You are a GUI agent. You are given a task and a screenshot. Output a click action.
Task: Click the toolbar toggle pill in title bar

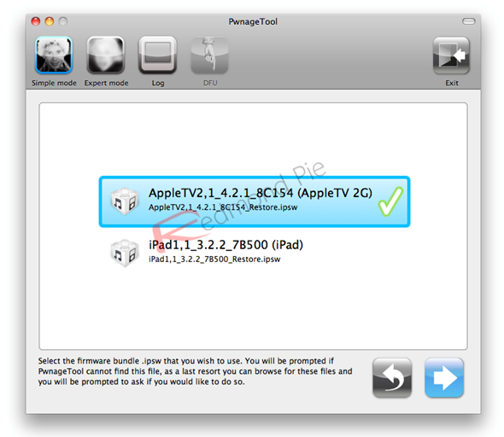(469, 21)
